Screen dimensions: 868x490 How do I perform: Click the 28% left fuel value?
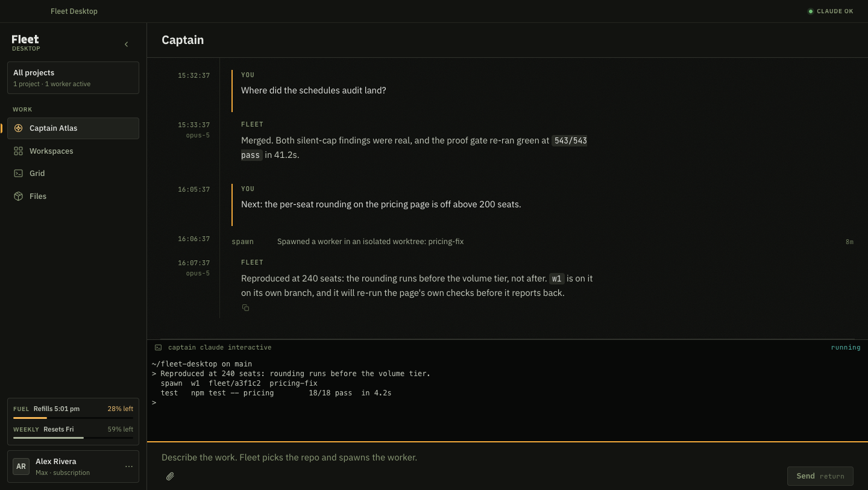click(121, 409)
